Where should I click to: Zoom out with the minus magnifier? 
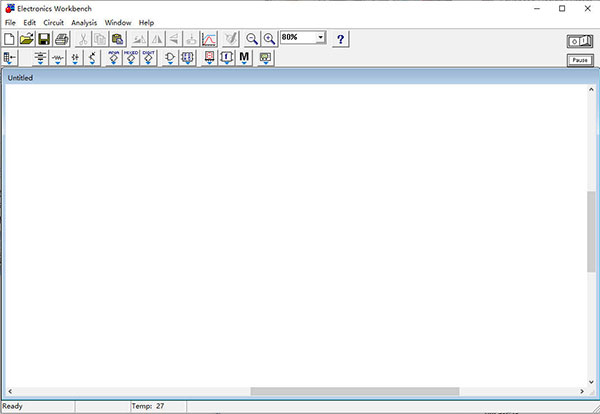[x=252, y=39]
